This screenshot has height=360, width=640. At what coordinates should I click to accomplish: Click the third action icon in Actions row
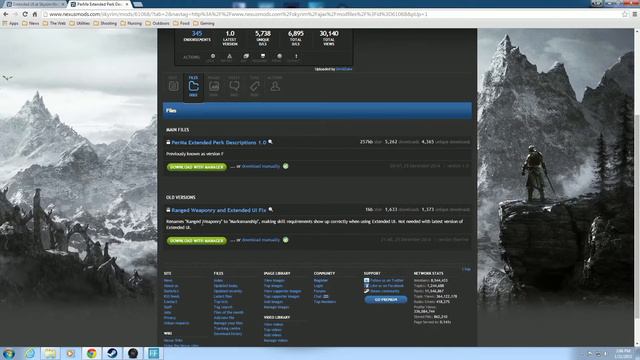[x=246, y=56]
